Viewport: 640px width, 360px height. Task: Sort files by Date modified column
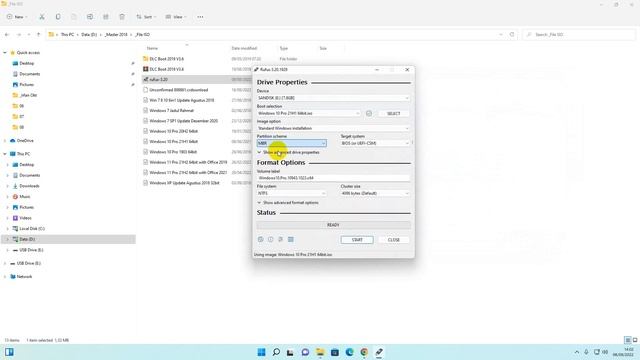244,48
